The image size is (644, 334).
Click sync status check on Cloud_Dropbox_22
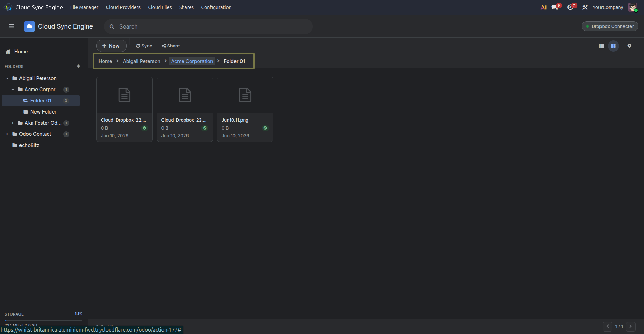click(x=144, y=128)
